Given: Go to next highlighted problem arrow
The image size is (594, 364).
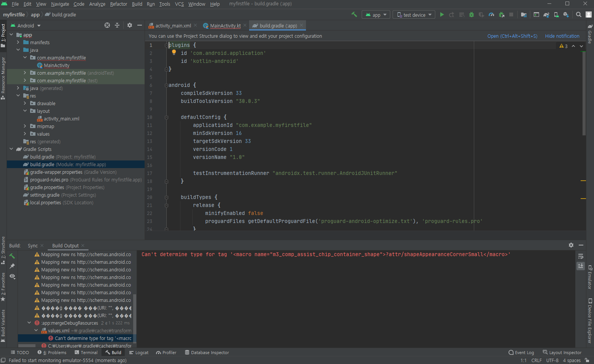Looking at the screenshot, I should click(581, 46).
